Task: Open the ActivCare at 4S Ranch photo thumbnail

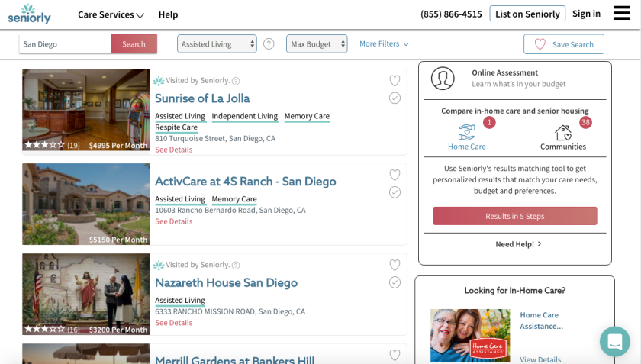Action: tap(86, 204)
